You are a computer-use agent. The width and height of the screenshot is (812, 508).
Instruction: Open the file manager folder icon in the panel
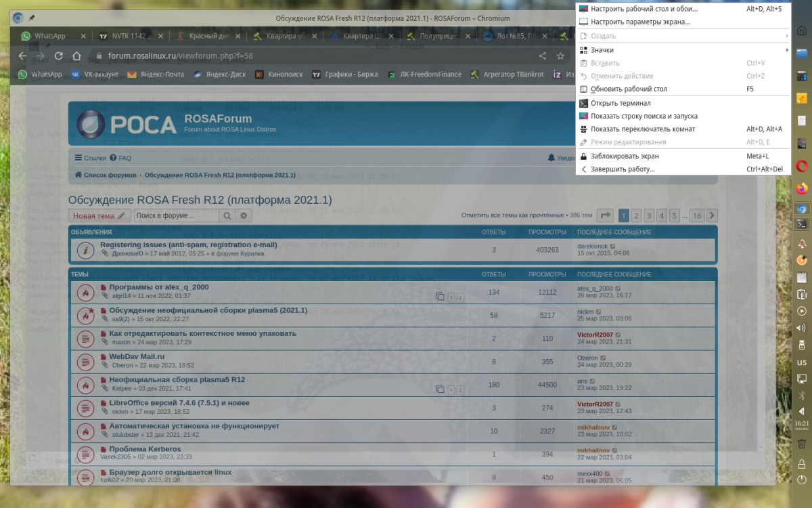[802, 53]
